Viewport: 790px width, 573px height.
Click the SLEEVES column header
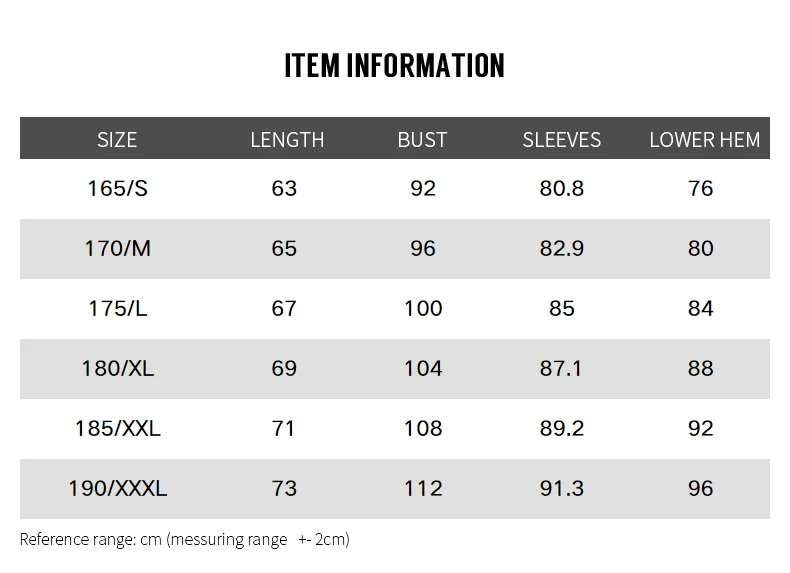(562, 140)
